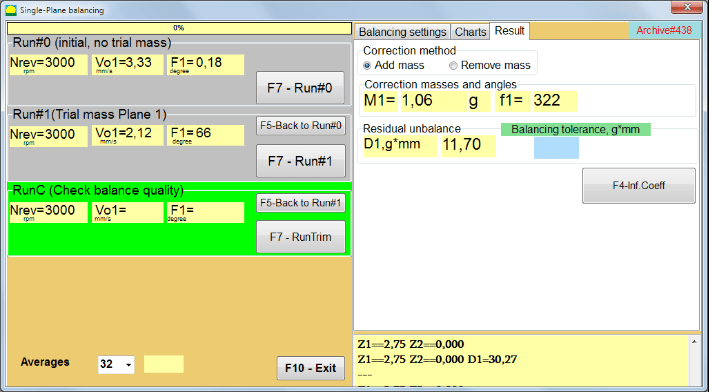Select the Add mass correction method
The image size is (709, 392).
coord(394,66)
